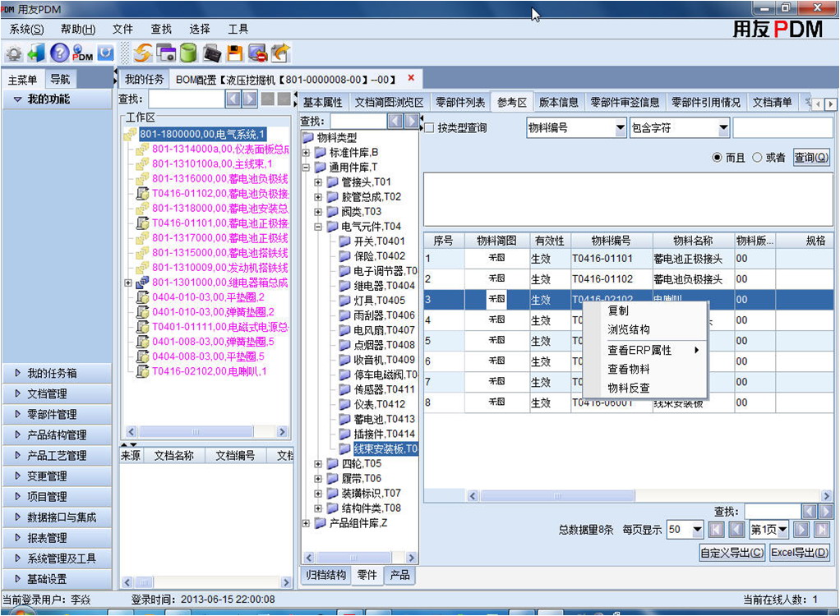Image resolution: width=840 pixels, height=616 pixels.
Task: Click the 自定义导出(C) button
Action: pos(732,552)
